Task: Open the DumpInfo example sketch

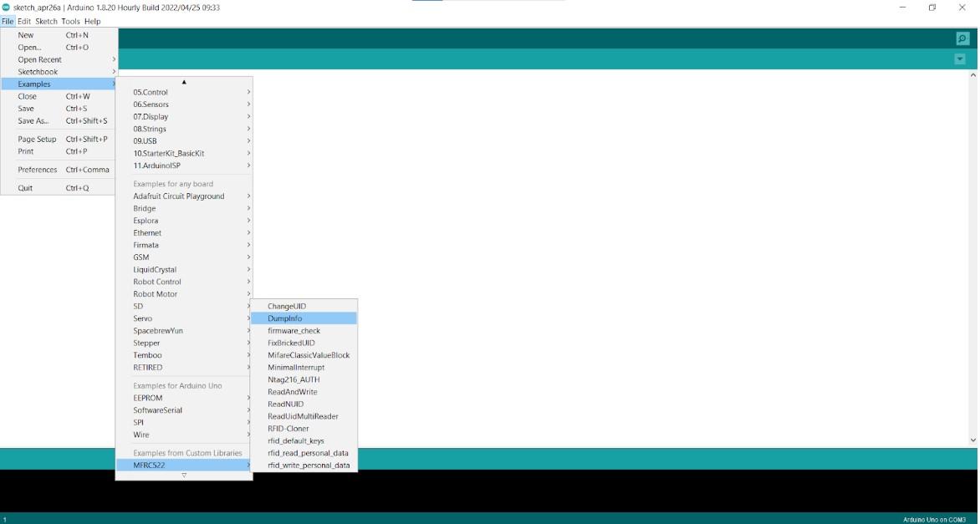Action: (304, 318)
